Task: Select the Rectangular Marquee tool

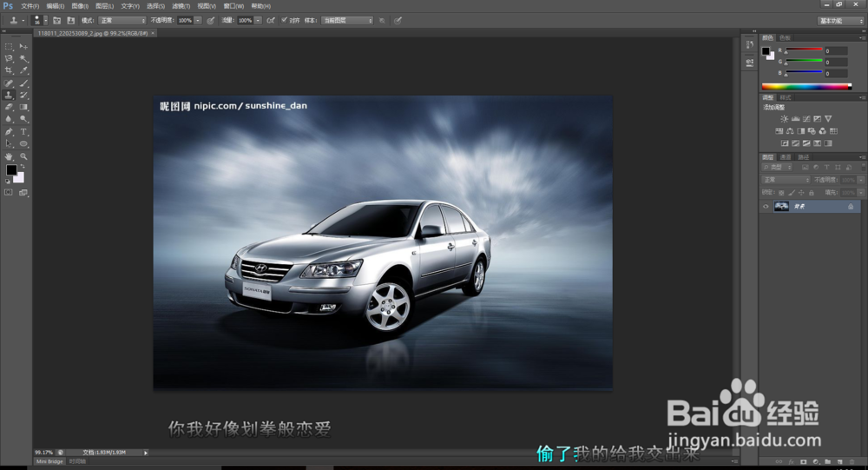Action: click(9, 47)
